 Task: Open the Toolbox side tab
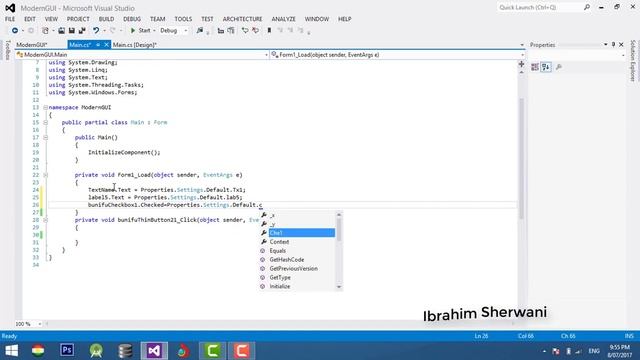point(7,50)
